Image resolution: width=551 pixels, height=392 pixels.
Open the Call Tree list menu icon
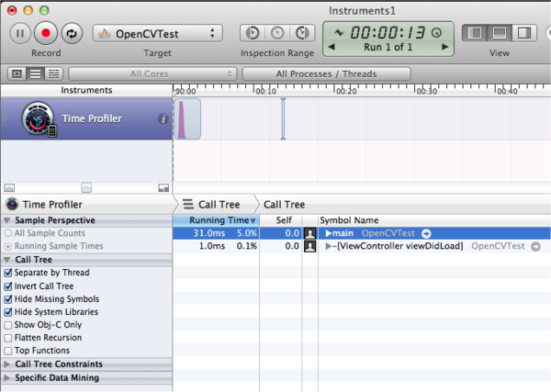click(x=188, y=205)
